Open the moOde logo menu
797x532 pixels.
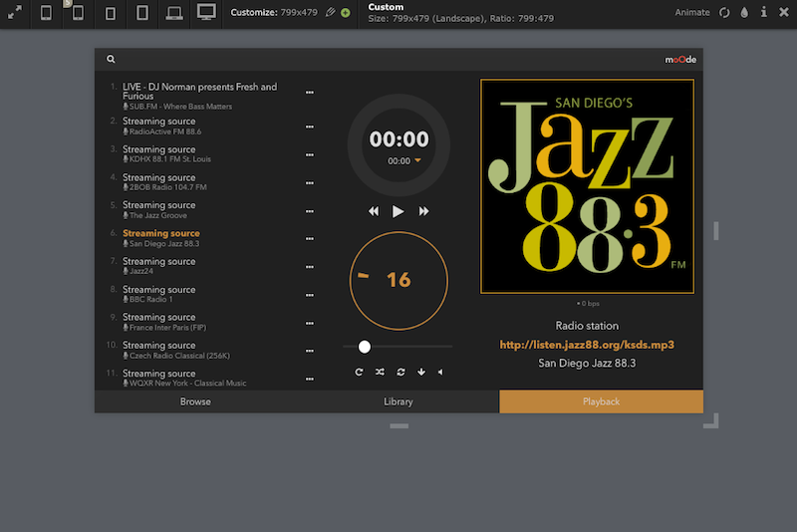(680, 60)
